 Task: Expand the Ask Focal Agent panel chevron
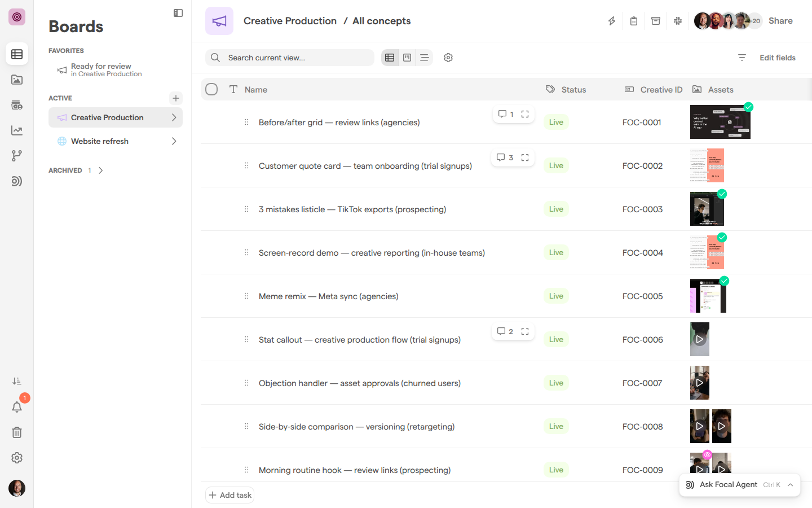791,485
